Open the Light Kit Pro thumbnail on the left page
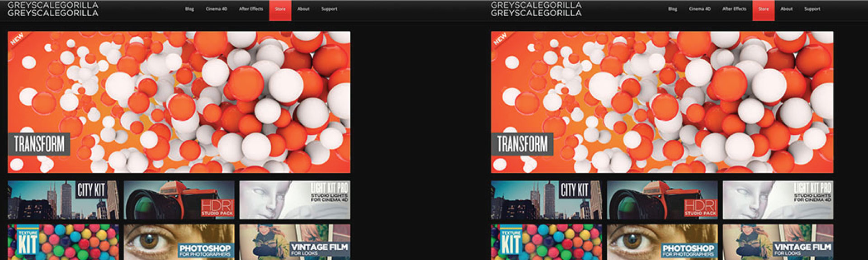This screenshot has width=868, height=260. pyautogui.click(x=295, y=200)
